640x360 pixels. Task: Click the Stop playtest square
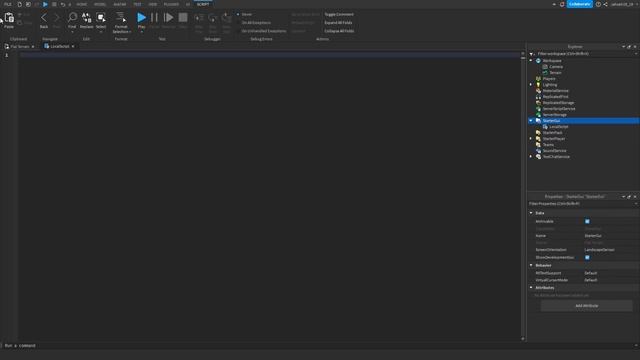183,17
